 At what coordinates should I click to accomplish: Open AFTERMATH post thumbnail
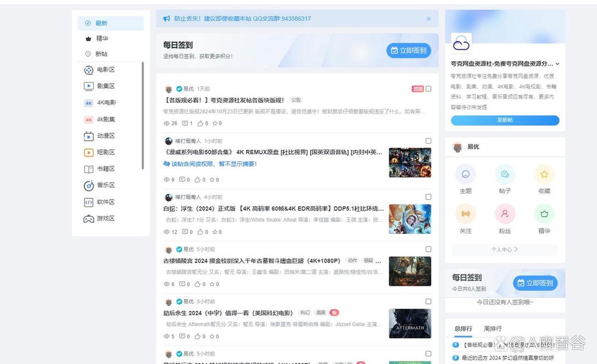[410, 323]
